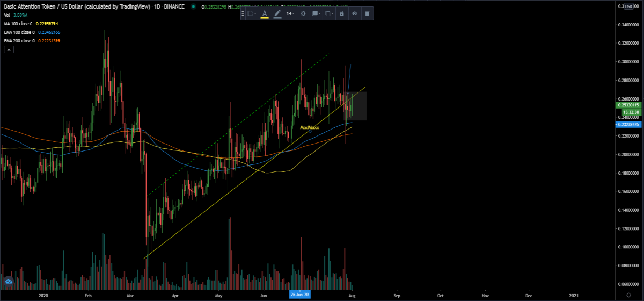Open the line color pencil picker
The image size is (644, 301).
click(x=277, y=13)
